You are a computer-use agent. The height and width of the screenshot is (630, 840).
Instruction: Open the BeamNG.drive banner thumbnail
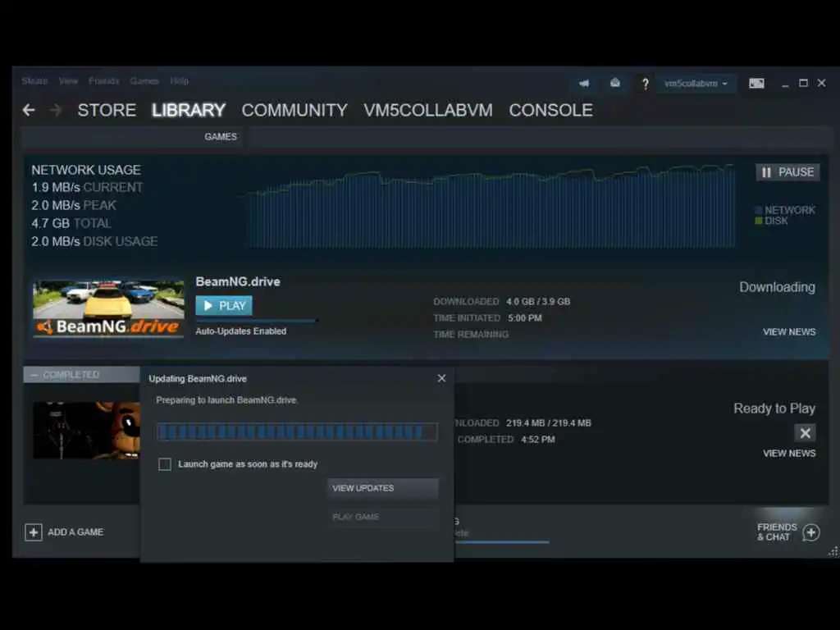(x=108, y=308)
